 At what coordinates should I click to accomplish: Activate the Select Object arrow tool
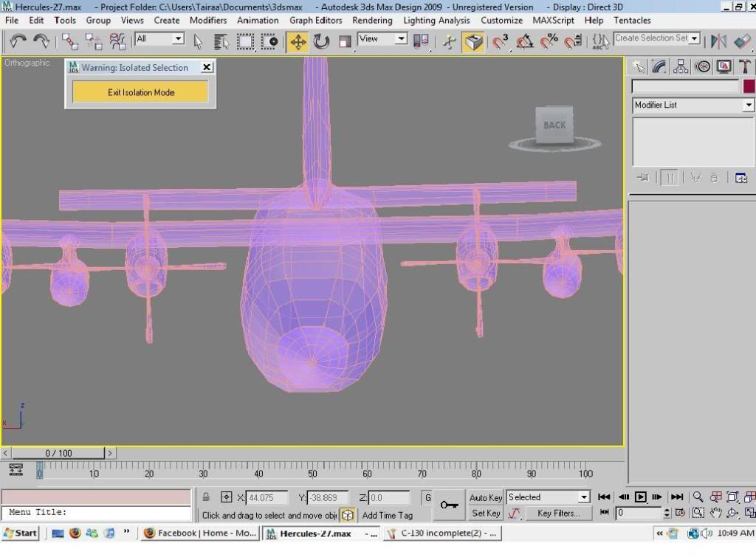coord(198,42)
